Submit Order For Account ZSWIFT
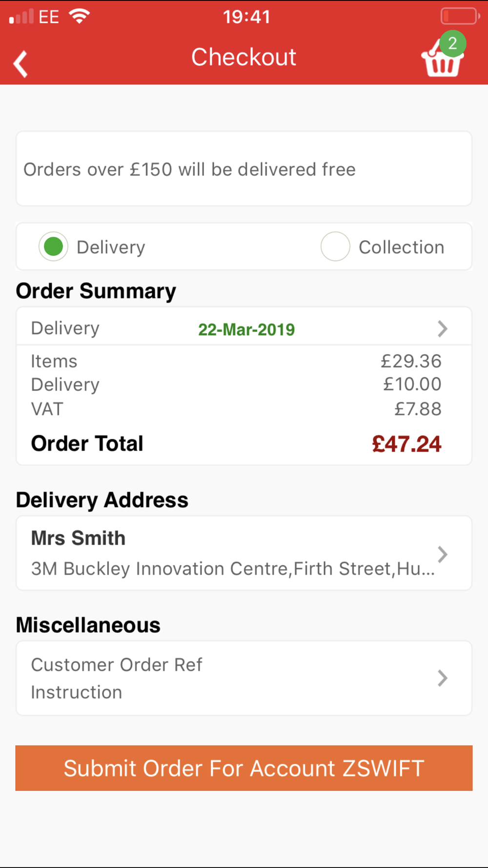Screen dimensions: 488x868 [244, 768]
